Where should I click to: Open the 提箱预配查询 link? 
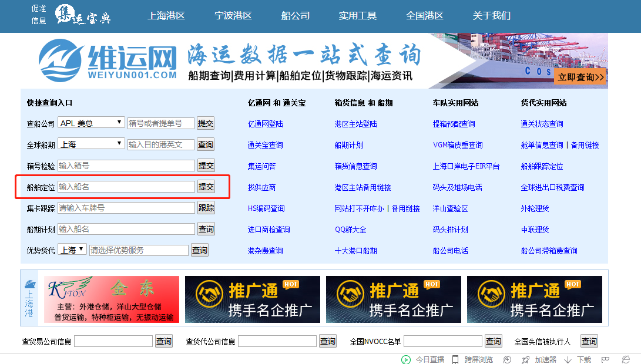click(x=454, y=124)
